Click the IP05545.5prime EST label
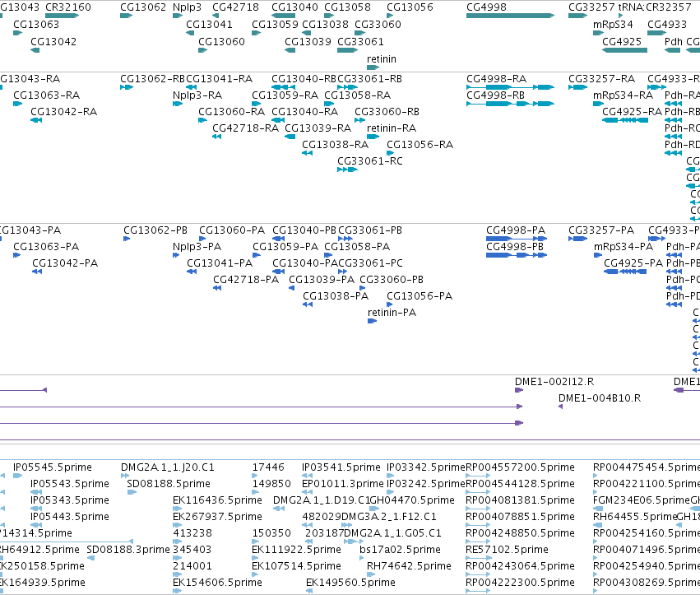 click(53, 467)
